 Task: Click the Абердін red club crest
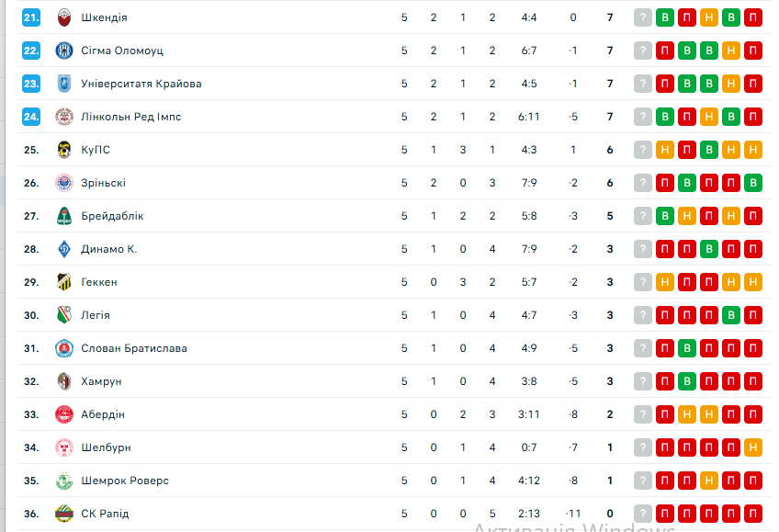63,414
